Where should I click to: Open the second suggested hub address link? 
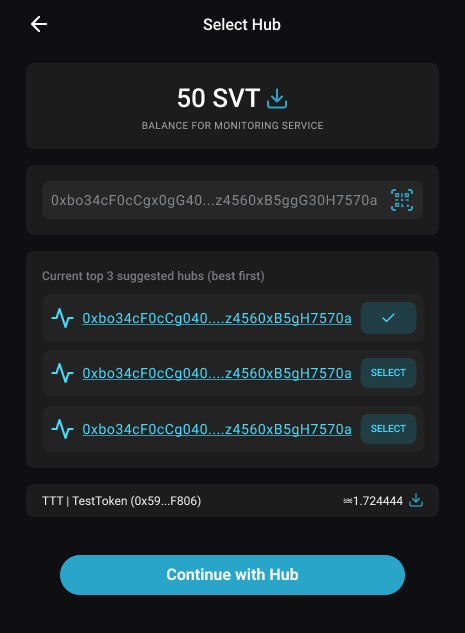point(217,373)
